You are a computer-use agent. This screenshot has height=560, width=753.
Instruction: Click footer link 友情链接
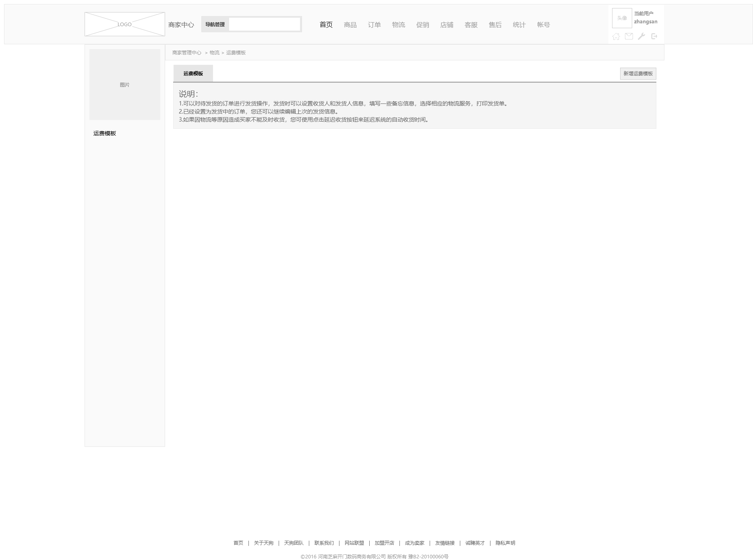[x=445, y=543]
